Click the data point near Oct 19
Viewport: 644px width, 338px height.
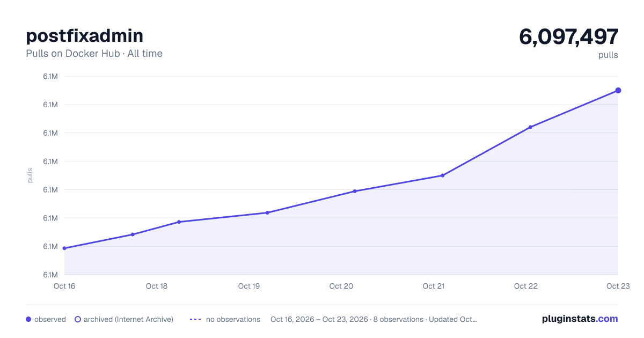tap(267, 213)
